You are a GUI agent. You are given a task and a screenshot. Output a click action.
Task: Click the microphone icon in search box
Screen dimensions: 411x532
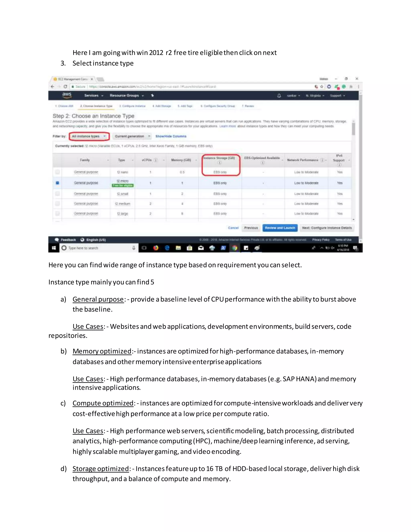[x=134, y=248]
